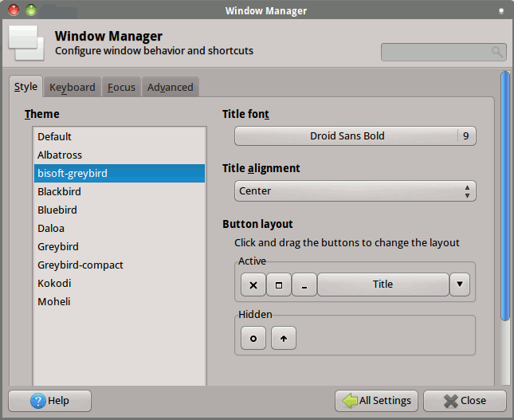514x420 pixels.
Task: Click the shade up-arrow button in Hidden layout
Action: (284, 338)
